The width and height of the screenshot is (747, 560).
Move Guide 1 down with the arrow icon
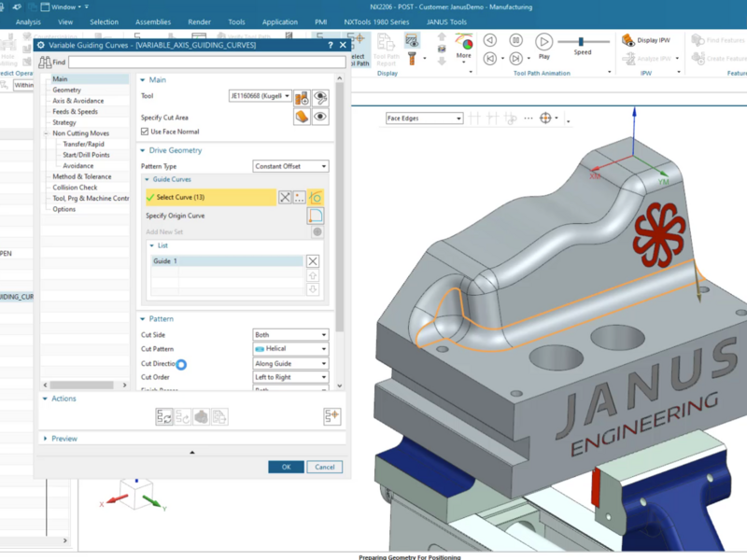pos(313,289)
